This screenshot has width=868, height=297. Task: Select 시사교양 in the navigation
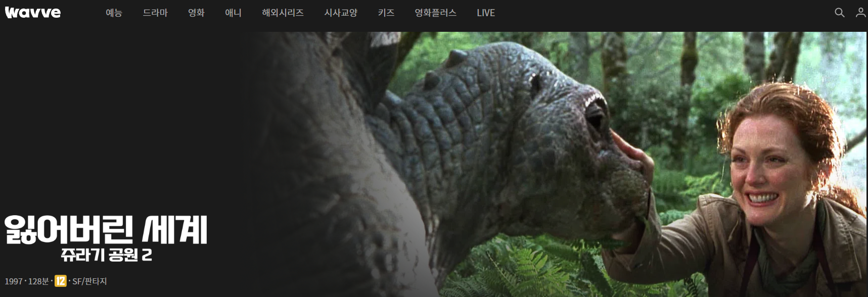pyautogui.click(x=341, y=13)
